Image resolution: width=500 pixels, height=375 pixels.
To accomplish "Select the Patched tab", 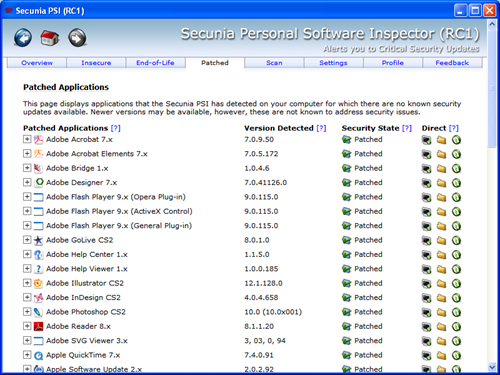I will [215, 63].
